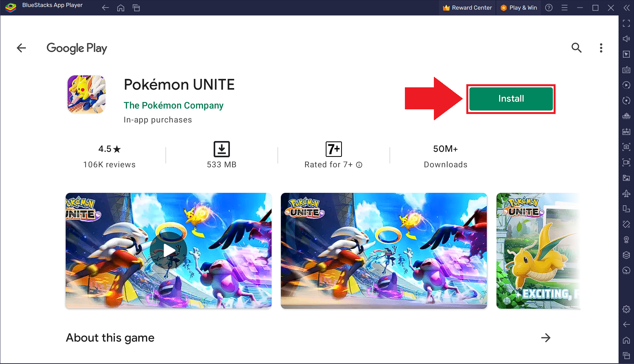This screenshot has width=634, height=364.
Task: Open the Reward Center
Action: pos(467,7)
